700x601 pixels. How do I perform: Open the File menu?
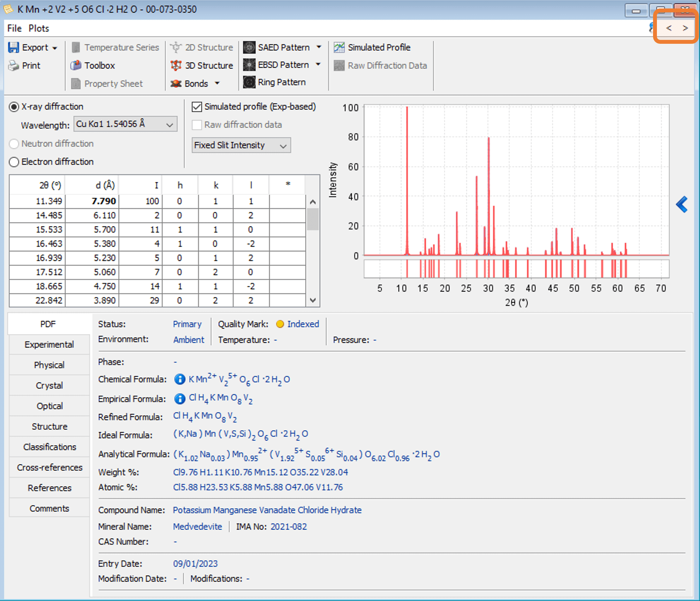[14, 28]
